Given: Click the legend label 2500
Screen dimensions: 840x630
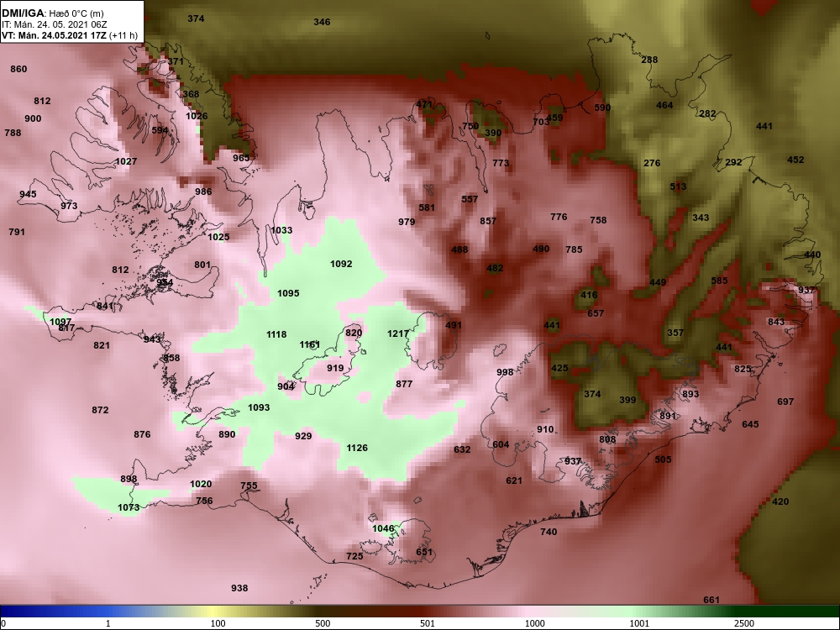Looking at the screenshot, I should click(744, 623).
